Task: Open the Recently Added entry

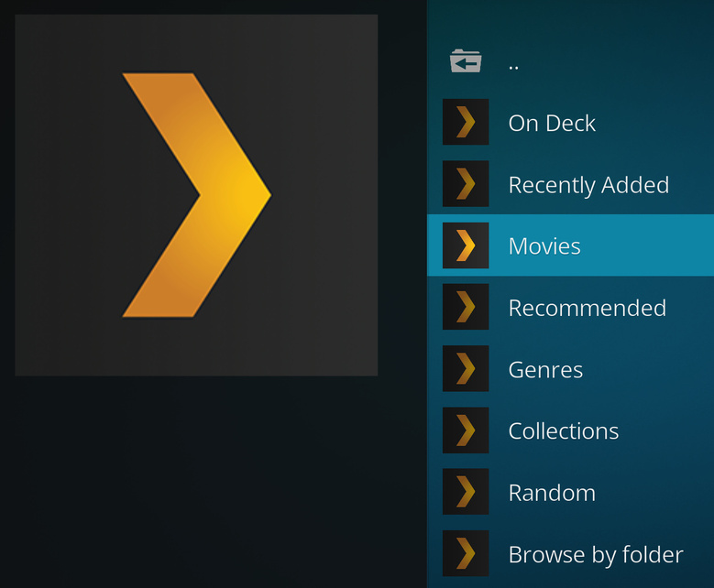Action: pyautogui.click(x=571, y=183)
